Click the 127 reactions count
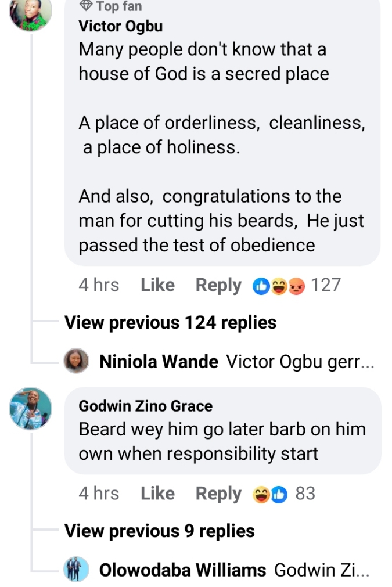Screen dimensions: 392x587 point(326,285)
